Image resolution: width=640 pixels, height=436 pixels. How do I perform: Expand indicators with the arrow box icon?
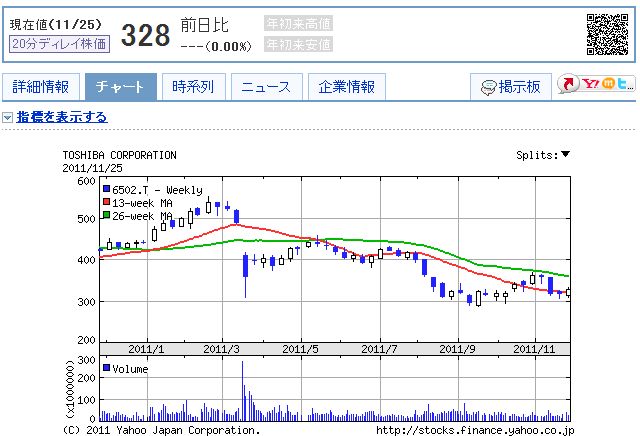(x=7, y=118)
